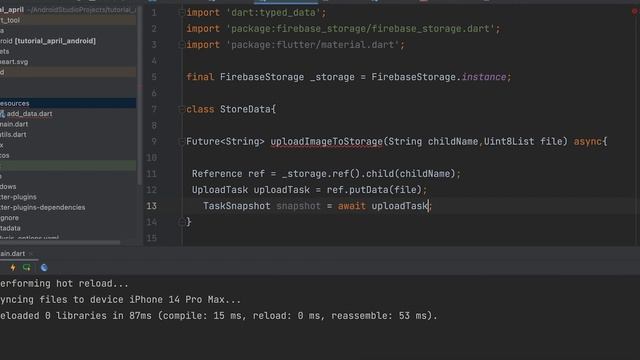Click the 'dart:typed_data' import string
640x360 pixels.
tap(273, 13)
